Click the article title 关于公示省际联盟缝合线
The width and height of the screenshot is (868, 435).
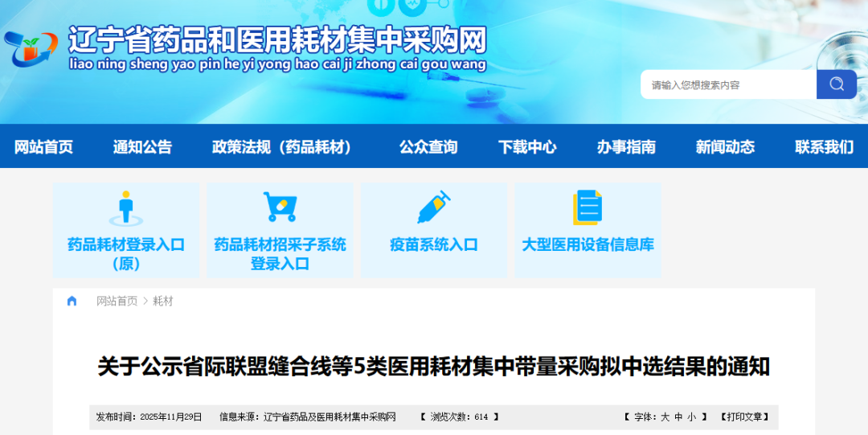click(433, 367)
